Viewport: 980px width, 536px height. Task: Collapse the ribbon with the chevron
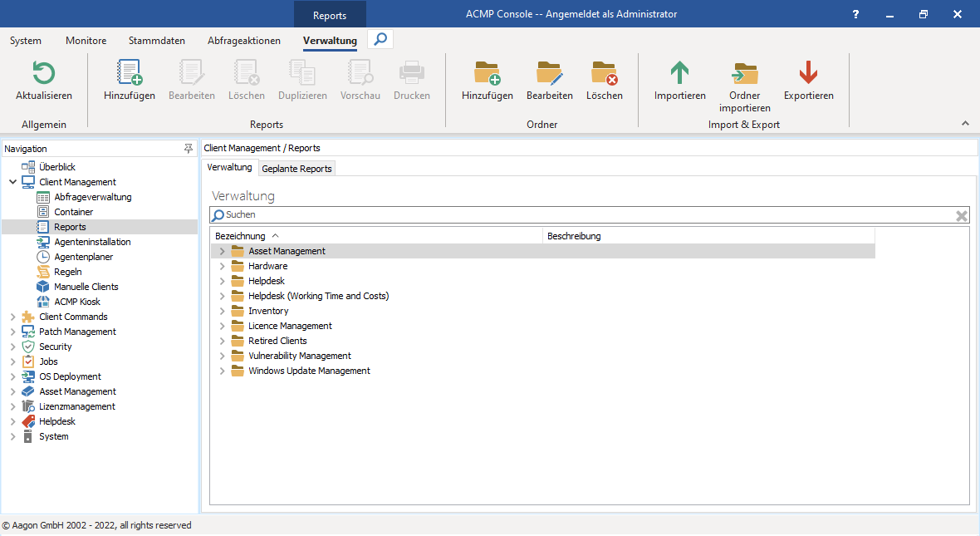click(965, 124)
